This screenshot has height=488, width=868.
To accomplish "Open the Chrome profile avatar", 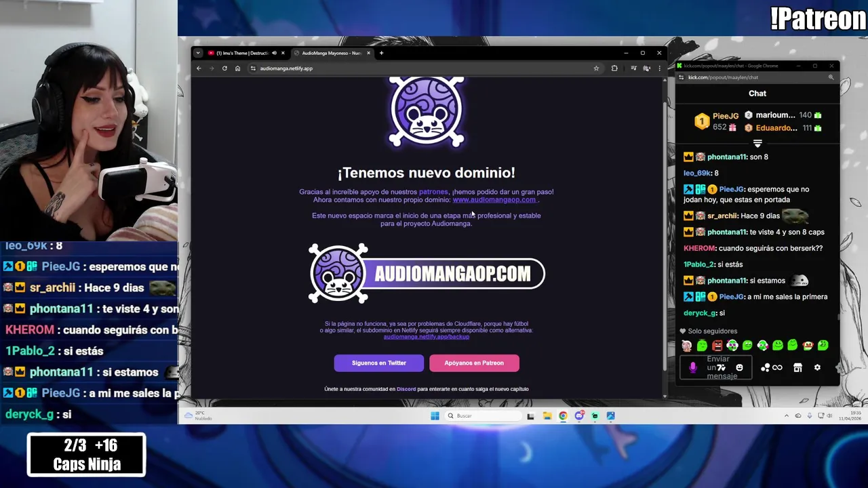I will point(646,68).
